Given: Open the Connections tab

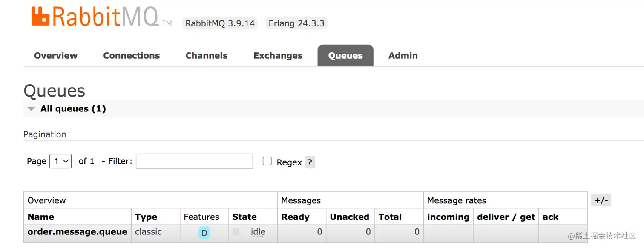Looking at the screenshot, I should 131,56.
